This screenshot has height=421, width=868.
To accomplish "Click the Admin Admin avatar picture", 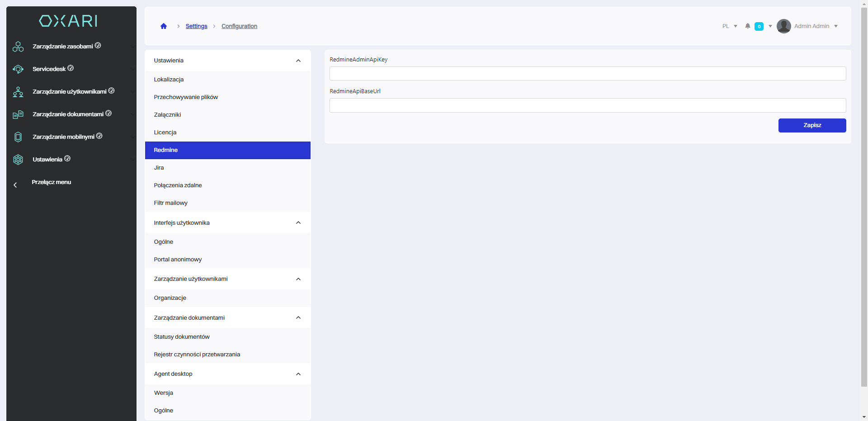I will [x=783, y=26].
